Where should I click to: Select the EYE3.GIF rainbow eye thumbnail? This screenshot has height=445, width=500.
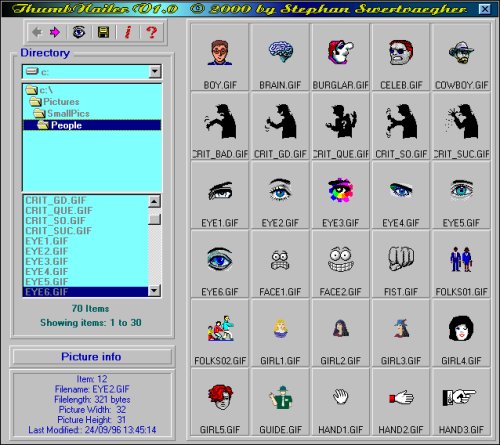point(340,195)
